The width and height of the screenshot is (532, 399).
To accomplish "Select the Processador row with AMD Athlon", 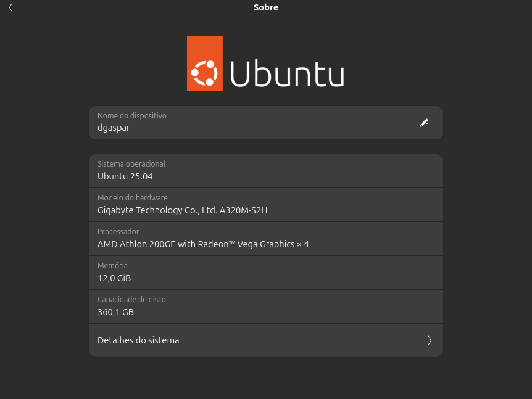I will (265, 239).
